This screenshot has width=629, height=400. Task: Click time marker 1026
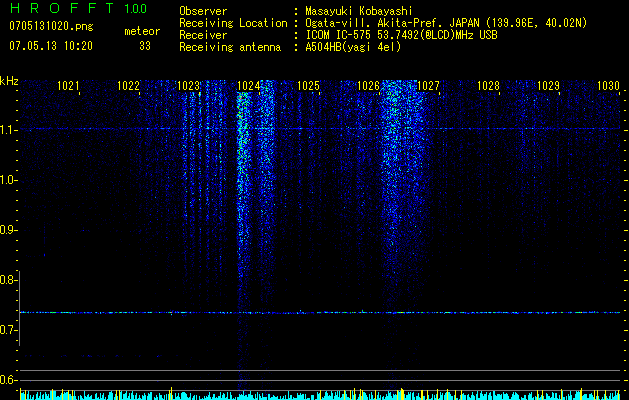point(368,86)
